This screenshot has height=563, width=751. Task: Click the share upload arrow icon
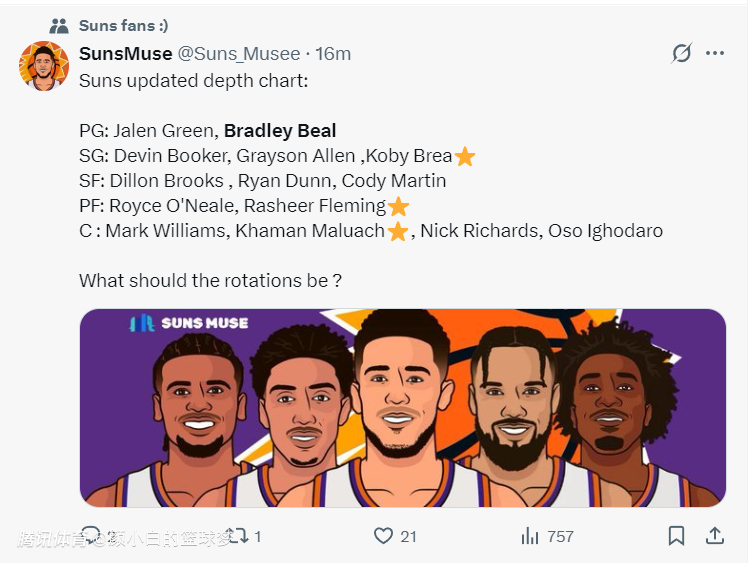715,536
